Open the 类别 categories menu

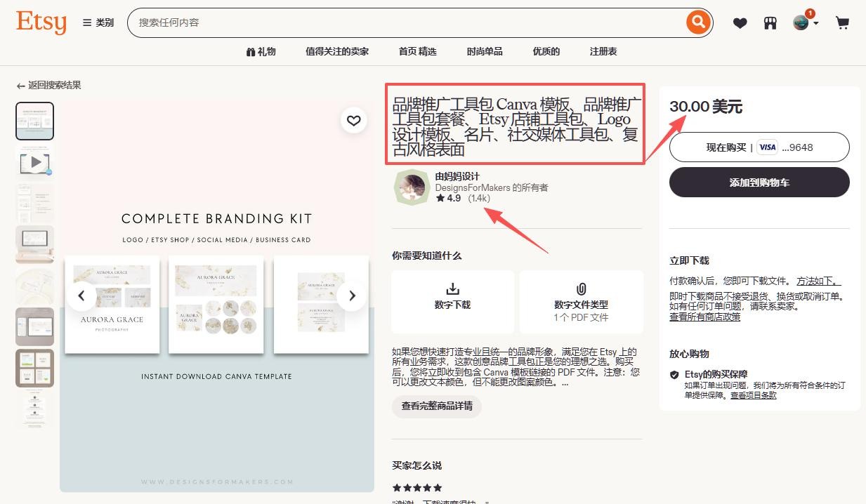pos(98,22)
